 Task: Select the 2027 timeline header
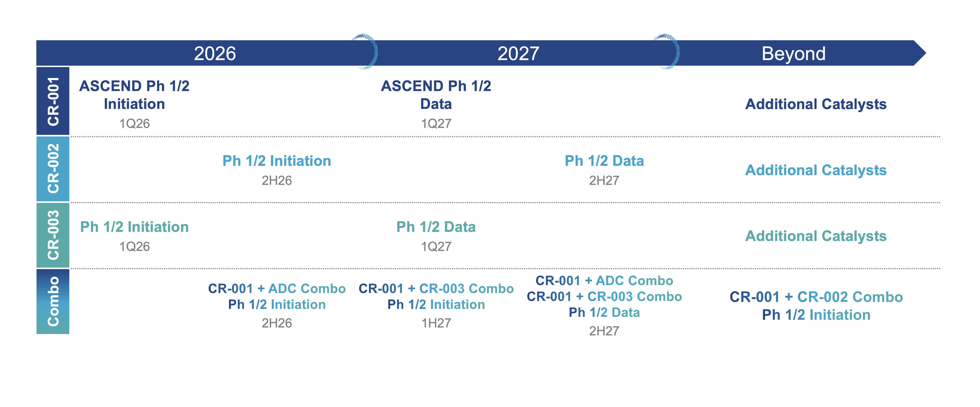pos(518,53)
